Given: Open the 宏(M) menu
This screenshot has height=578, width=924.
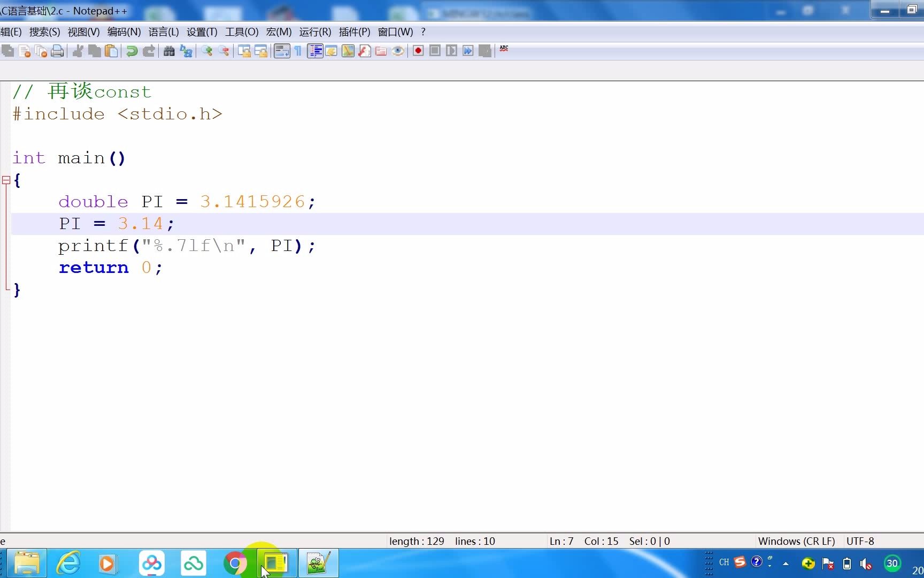Looking at the screenshot, I should tap(279, 32).
